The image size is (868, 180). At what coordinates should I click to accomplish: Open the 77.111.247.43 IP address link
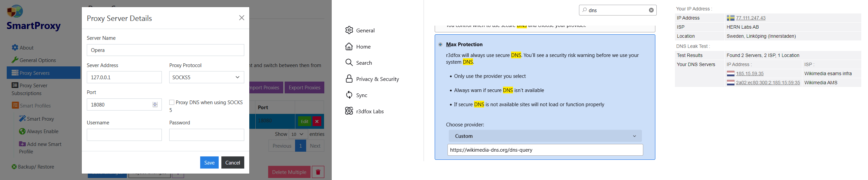click(x=751, y=18)
